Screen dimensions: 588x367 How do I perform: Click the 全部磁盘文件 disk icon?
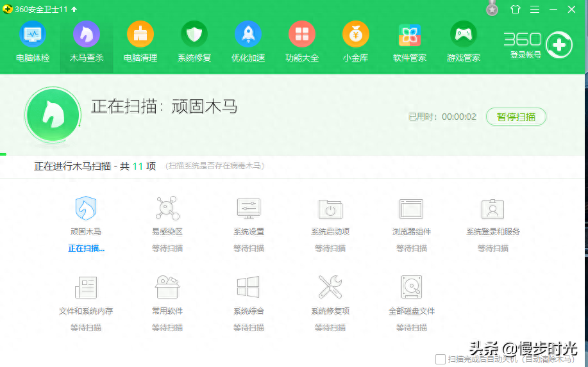pyautogui.click(x=412, y=288)
